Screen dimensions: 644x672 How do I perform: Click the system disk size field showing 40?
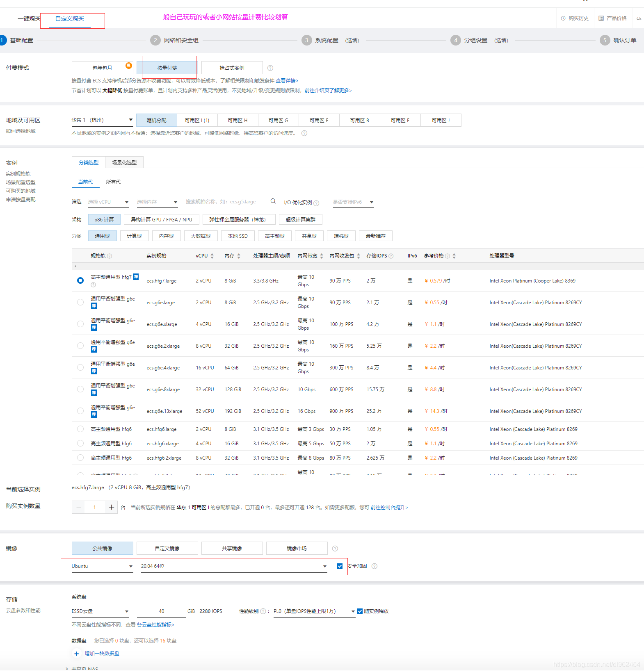[162, 611]
